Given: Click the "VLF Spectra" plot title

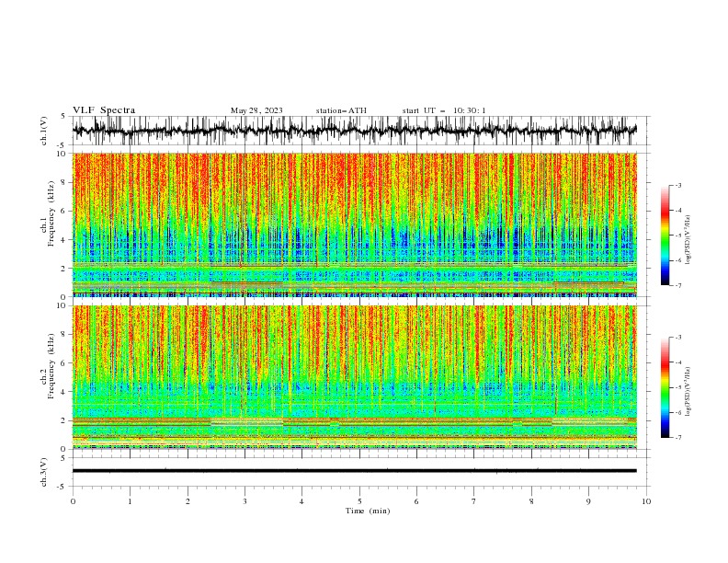Looking at the screenshot, I should click(104, 110).
